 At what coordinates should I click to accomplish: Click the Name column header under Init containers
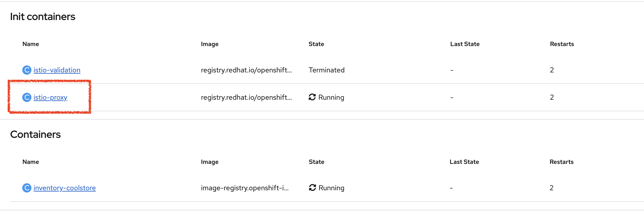point(30,44)
